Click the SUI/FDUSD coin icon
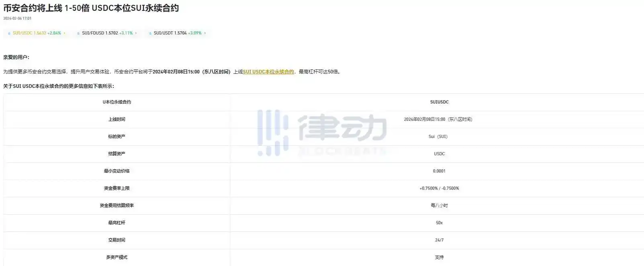644x266 pixels. click(78, 33)
